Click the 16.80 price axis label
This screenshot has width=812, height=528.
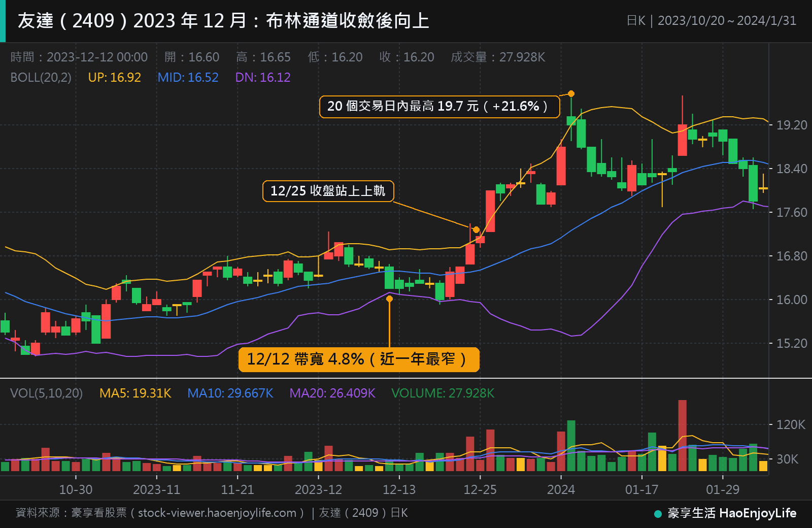[792, 256]
